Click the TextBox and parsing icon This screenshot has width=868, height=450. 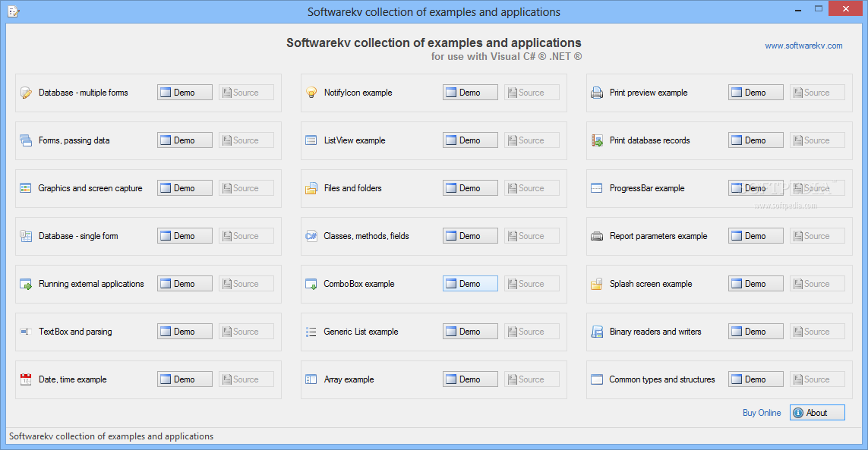pos(26,332)
